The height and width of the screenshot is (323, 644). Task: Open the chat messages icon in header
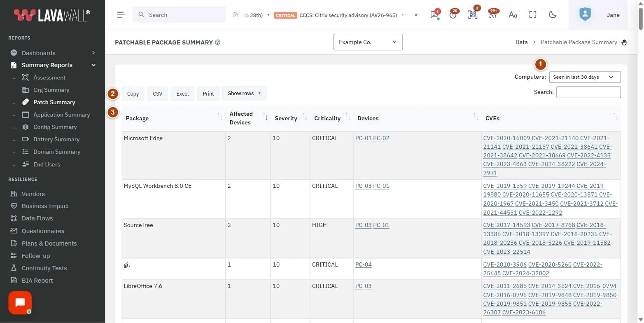tap(434, 15)
